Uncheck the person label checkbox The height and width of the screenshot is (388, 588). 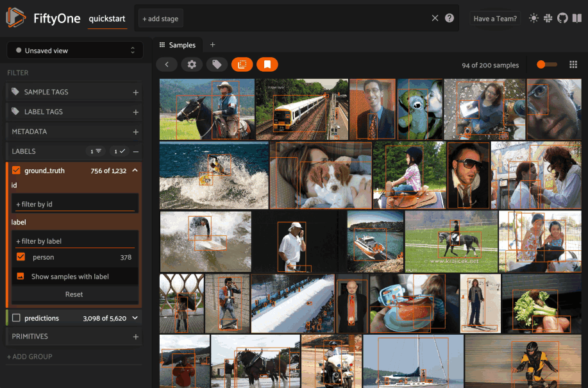coord(21,257)
